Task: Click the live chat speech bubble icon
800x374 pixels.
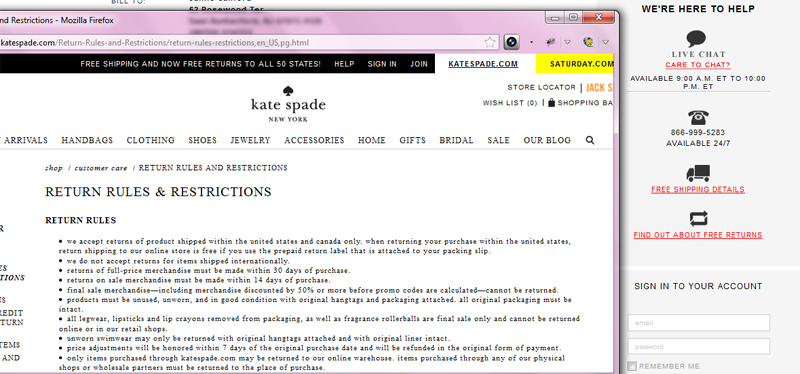Action: click(x=696, y=39)
